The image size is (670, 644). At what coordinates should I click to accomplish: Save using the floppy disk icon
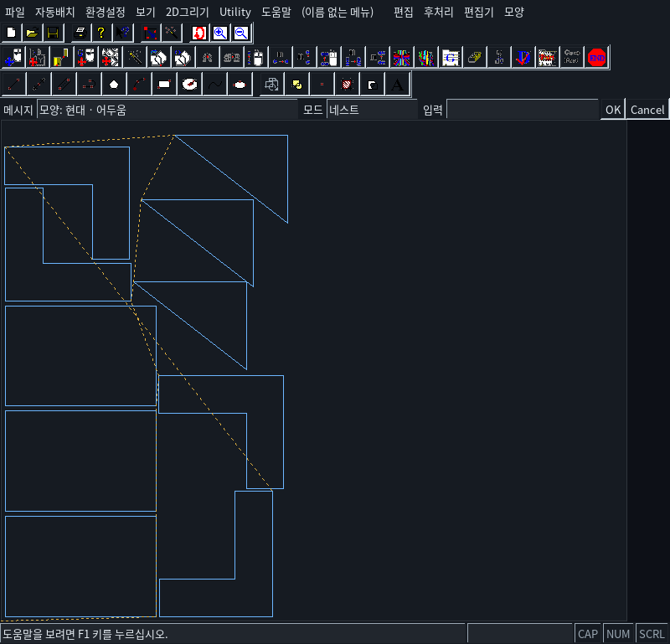pos(54,33)
